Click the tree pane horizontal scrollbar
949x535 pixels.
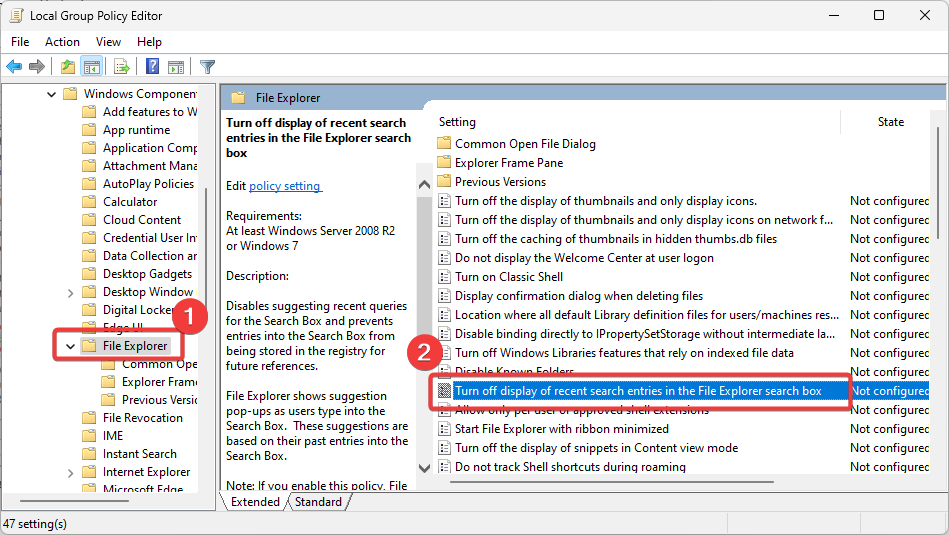click(x=74, y=501)
